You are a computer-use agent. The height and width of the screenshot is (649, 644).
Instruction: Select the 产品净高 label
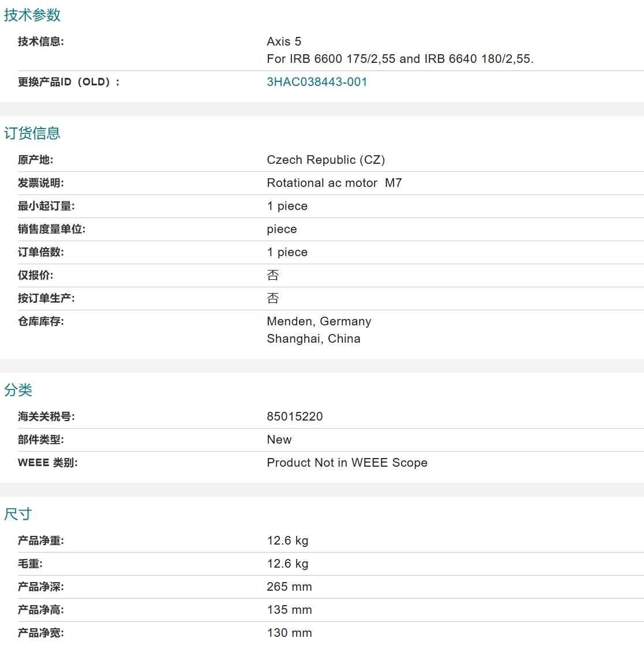[40, 610]
